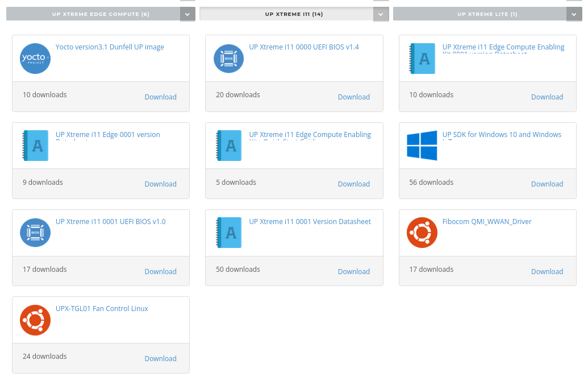Download the UPX-TGL01 Fan Control Linux
Viewport: 588px width, 385px height.
tap(161, 359)
